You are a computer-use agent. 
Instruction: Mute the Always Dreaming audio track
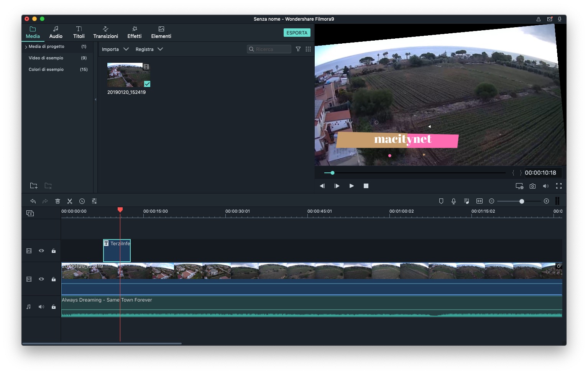(x=41, y=307)
